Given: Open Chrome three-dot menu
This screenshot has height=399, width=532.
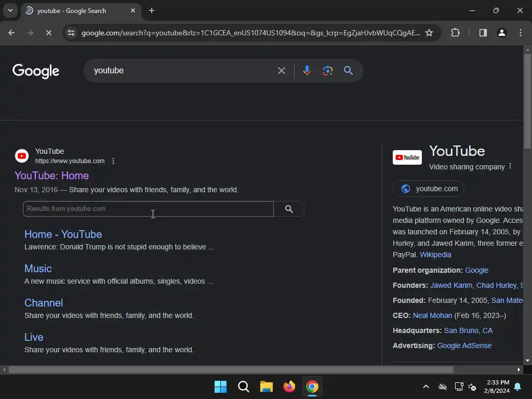Looking at the screenshot, I should coord(520,33).
